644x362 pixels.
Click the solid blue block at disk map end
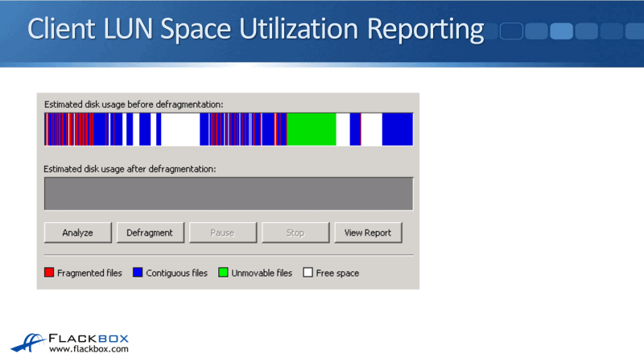point(397,130)
